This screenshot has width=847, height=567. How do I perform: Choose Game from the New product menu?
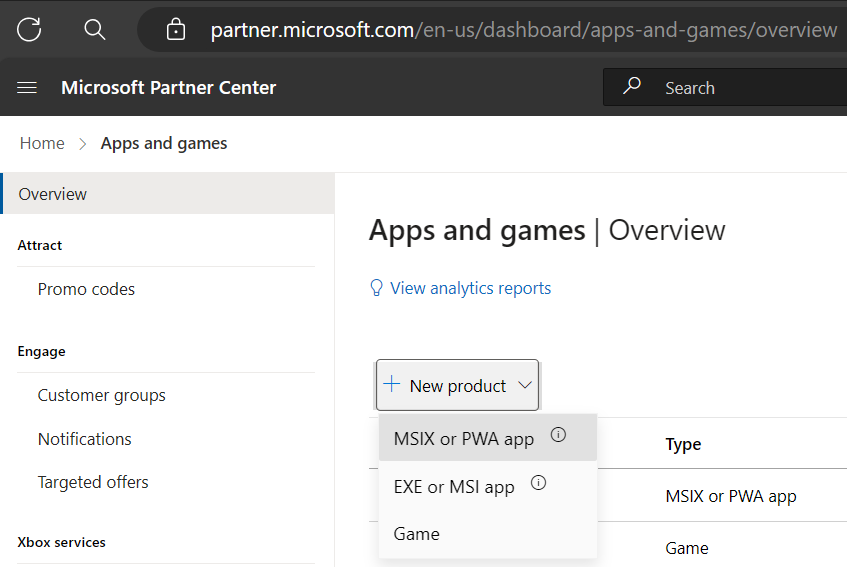click(x=488, y=534)
